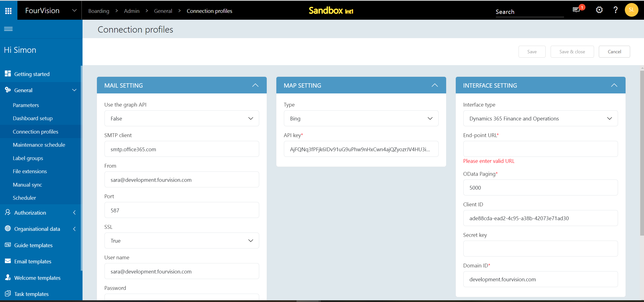Open Manual sync in sidebar
The width and height of the screenshot is (644, 302).
(x=28, y=185)
